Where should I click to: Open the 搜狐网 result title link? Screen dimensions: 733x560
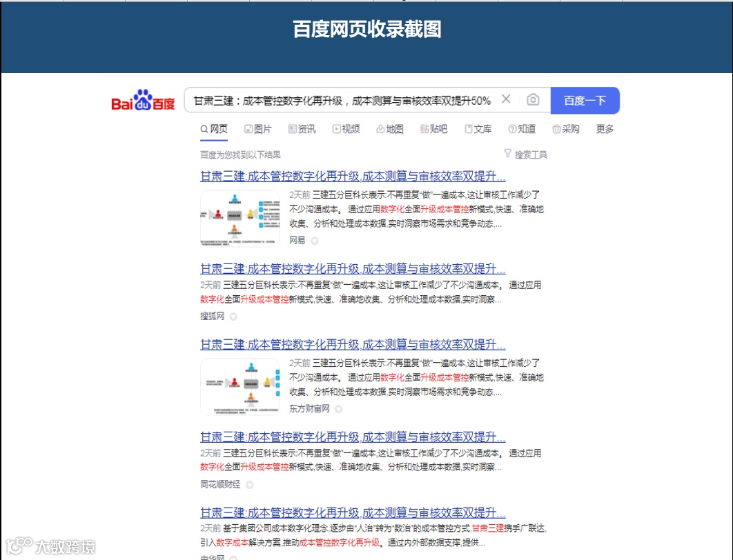pos(353,269)
